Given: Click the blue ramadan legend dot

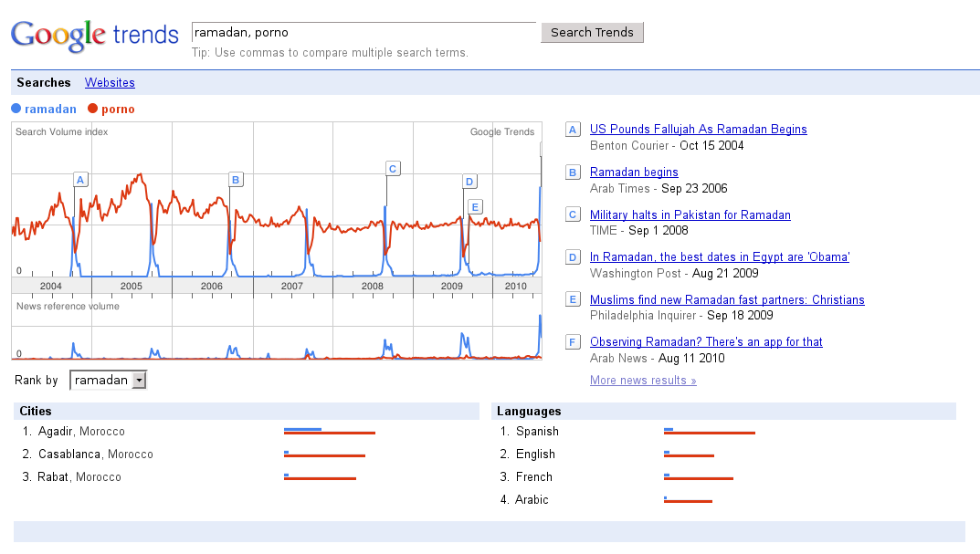Looking at the screenshot, I should pyautogui.click(x=16, y=109).
